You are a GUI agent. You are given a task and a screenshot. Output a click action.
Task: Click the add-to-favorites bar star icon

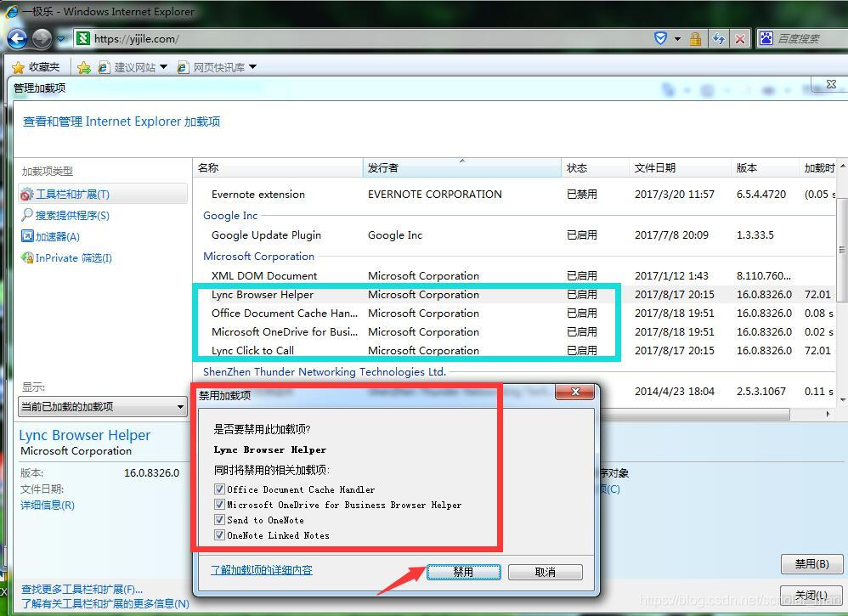tap(84, 67)
